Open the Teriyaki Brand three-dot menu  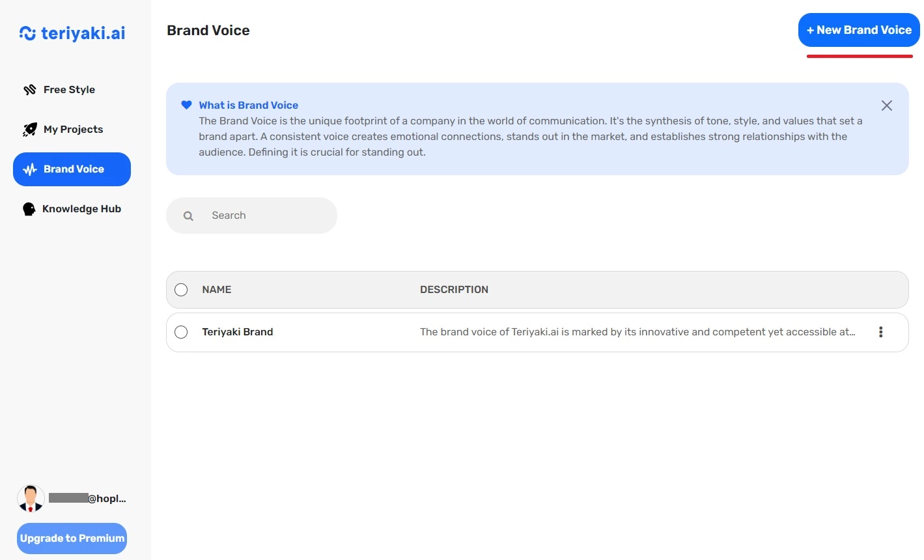(880, 332)
